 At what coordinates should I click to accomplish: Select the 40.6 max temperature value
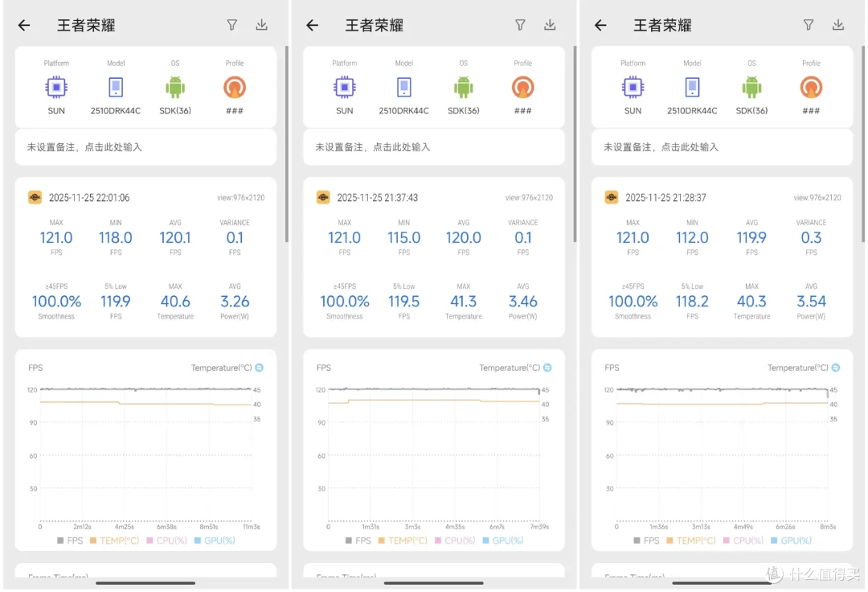click(x=175, y=302)
